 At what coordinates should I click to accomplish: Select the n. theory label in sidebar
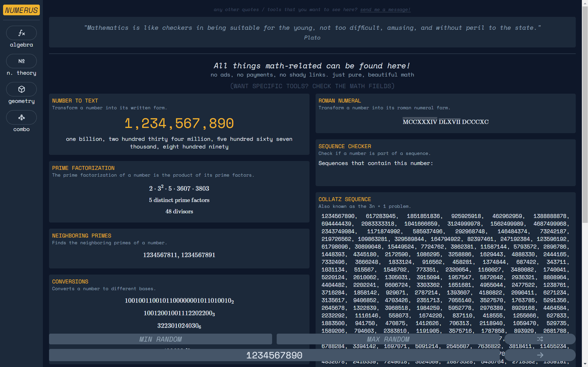point(21,73)
